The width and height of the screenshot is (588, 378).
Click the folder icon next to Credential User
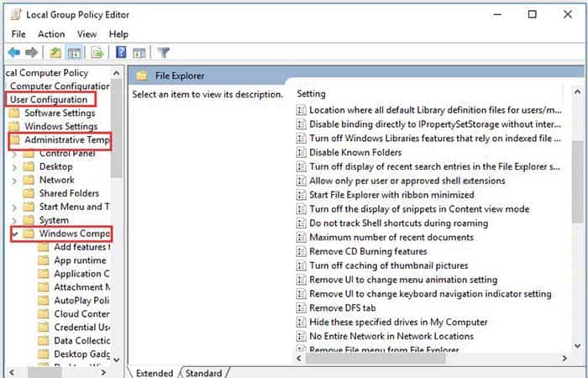pos(44,327)
